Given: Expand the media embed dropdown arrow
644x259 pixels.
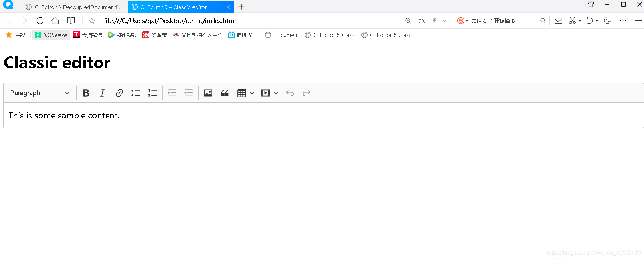Looking at the screenshot, I should click(x=276, y=93).
